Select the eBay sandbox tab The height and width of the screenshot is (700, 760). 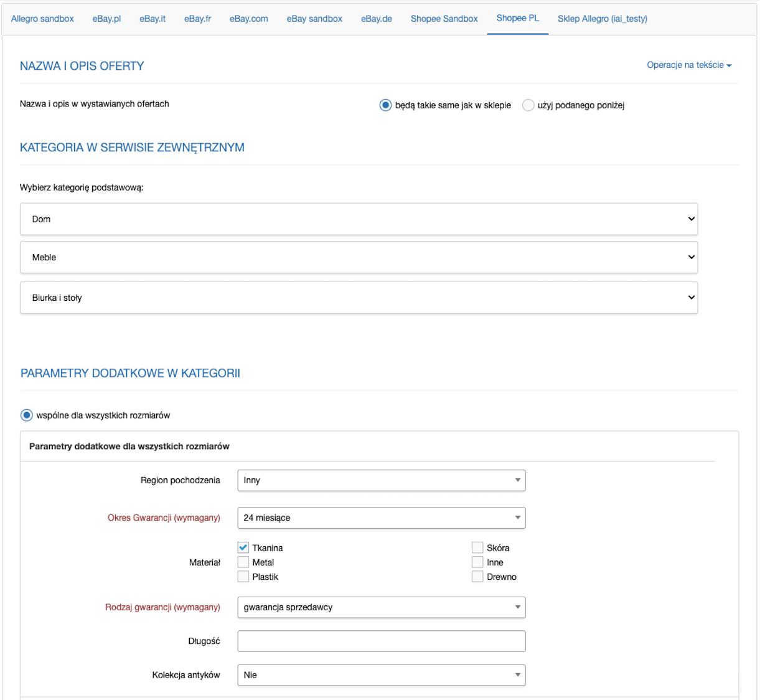(314, 19)
